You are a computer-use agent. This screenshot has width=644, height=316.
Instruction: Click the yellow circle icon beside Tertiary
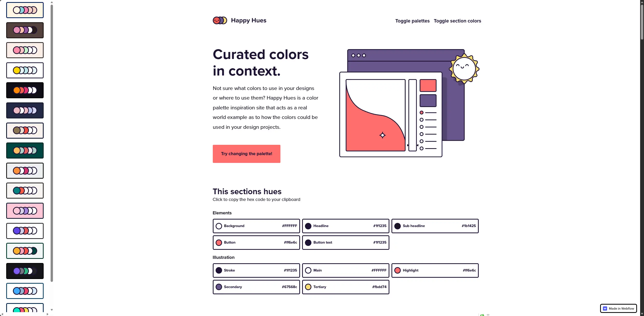[308, 287]
